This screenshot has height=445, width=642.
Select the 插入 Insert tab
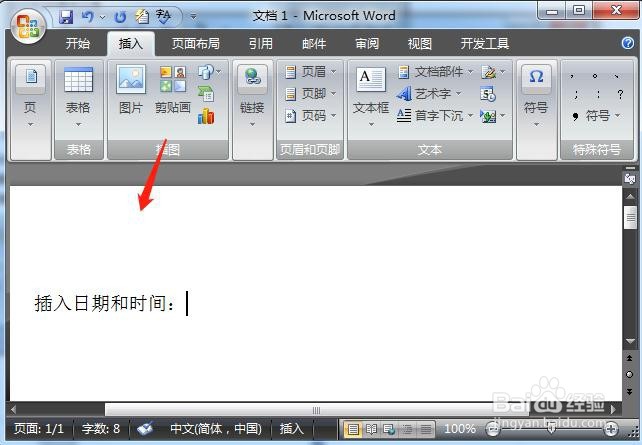click(x=131, y=43)
